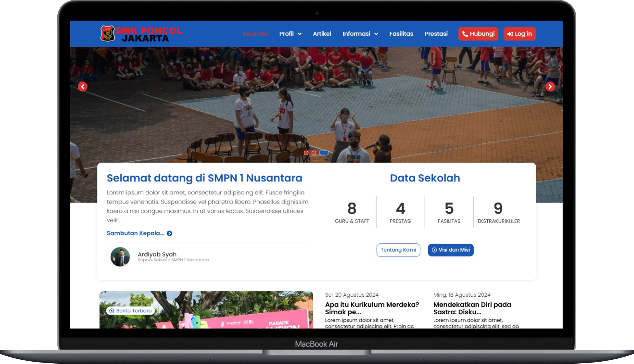Select the second red carousel dot
Image resolution: width=634 pixels, height=364 pixels.
[x=314, y=153]
